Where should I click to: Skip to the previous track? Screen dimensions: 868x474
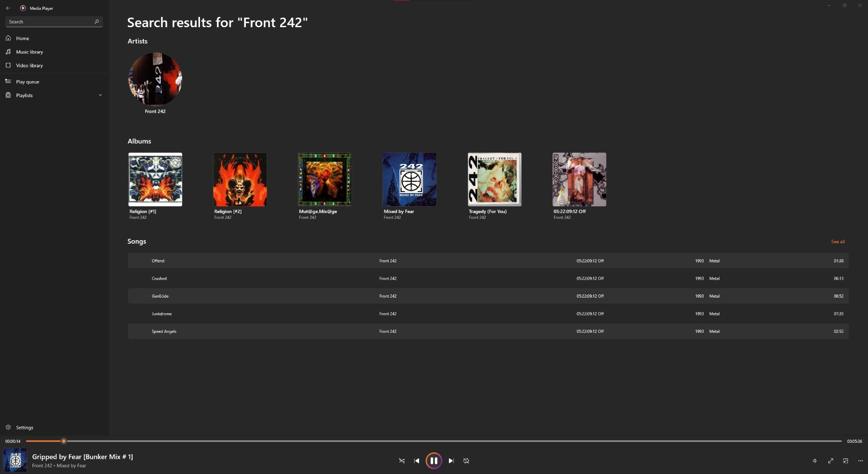pyautogui.click(x=417, y=461)
